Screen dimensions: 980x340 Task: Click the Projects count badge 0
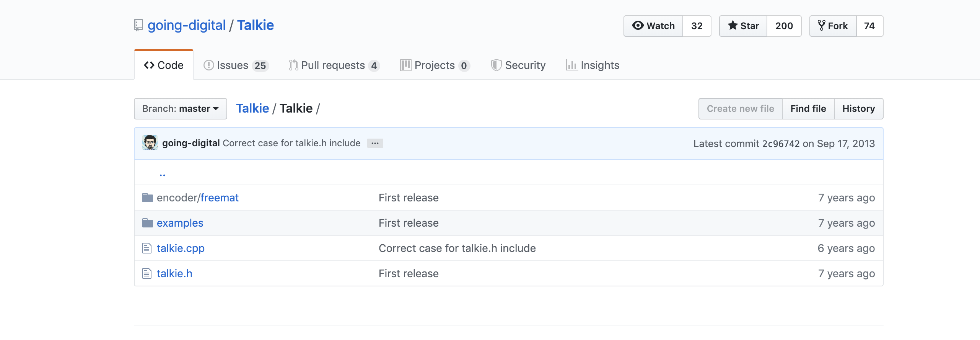(464, 66)
